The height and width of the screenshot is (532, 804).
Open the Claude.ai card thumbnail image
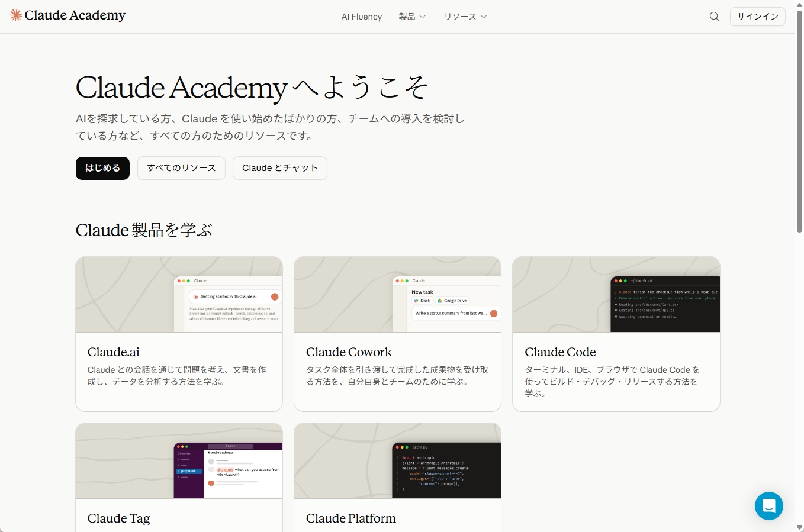point(179,294)
